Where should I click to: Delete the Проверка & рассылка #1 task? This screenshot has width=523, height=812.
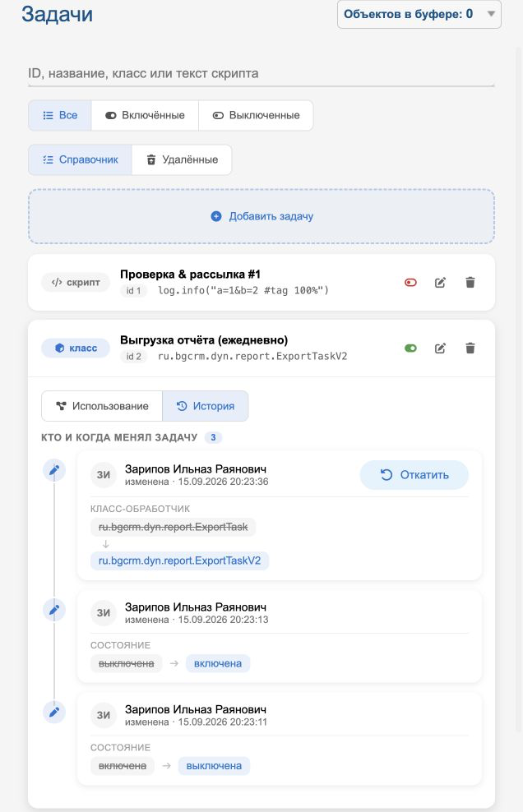pyautogui.click(x=470, y=282)
